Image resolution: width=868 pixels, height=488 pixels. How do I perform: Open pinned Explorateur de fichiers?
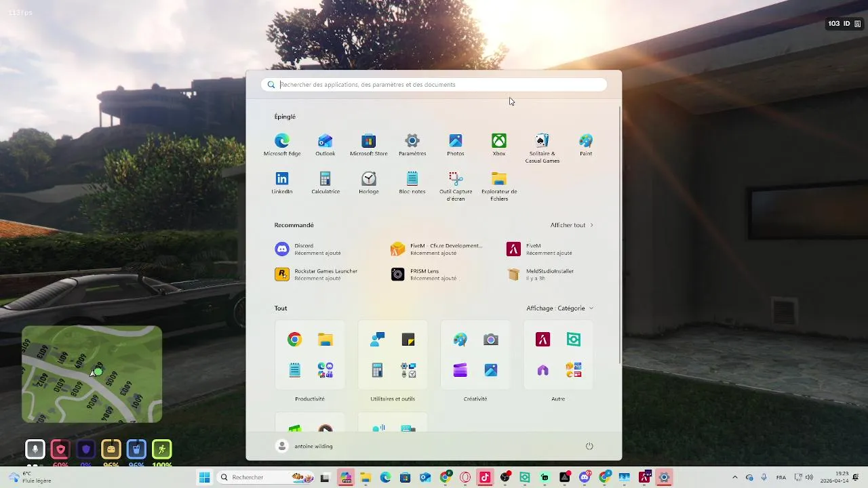coord(499,186)
